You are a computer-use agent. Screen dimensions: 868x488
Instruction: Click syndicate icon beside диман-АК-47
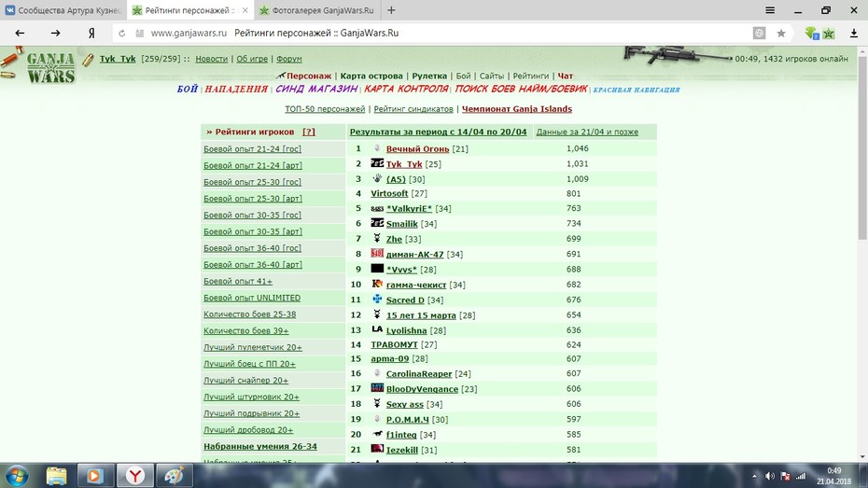point(377,254)
